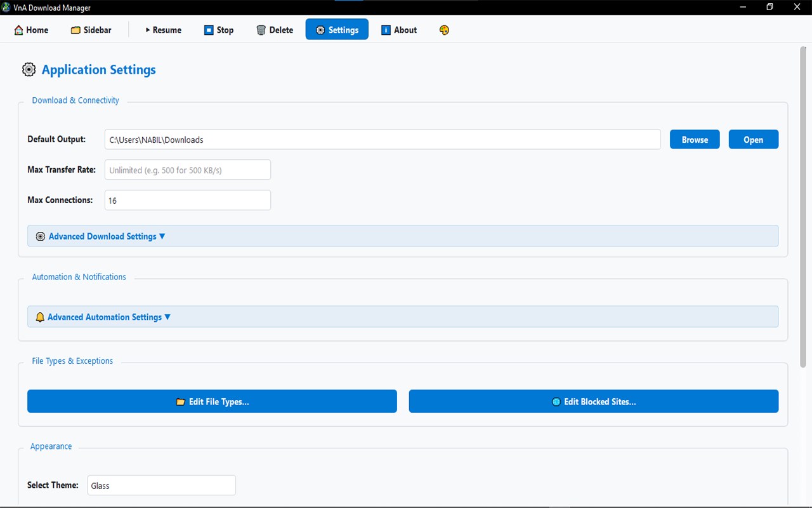Click the palette theme icon in the toolbar
This screenshot has height=508, width=812.
(x=444, y=30)
